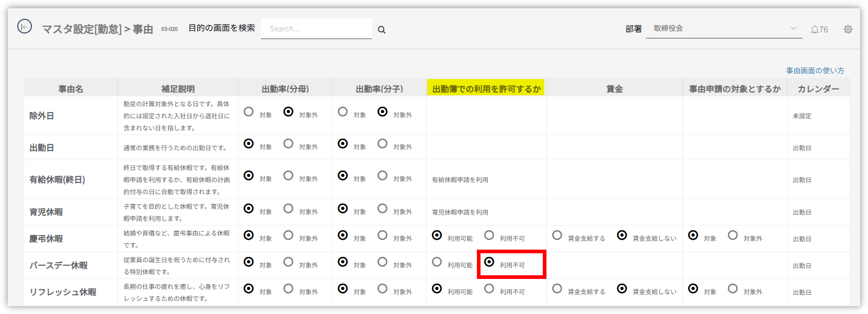Click 有給休暇申請を利用 in 有給休暇(終日) row
This screenshot has height=314, width=868.
[460, 180]
